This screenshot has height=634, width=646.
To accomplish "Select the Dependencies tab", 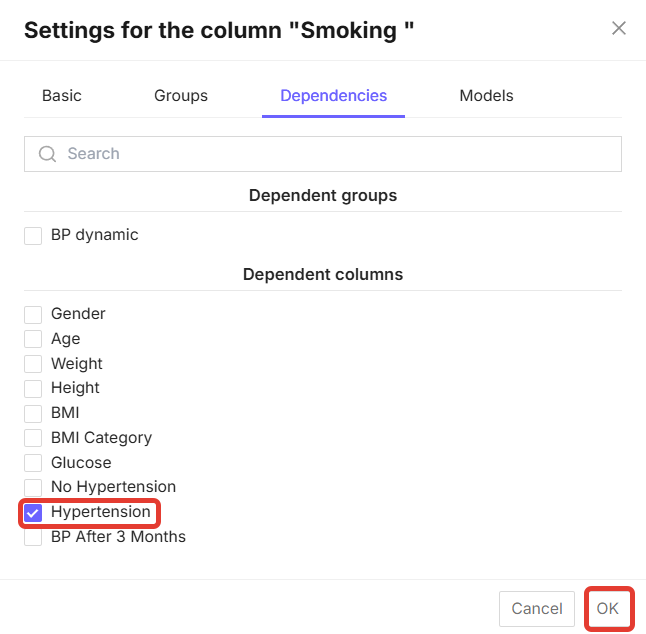I will coord(334,96).
